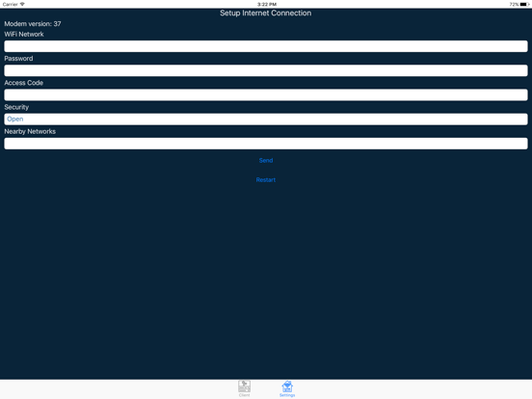The width and height of the screenshot is (532, 399).
Task: Click the Setup Internet Connection title
Action: [x=265, y=13]
